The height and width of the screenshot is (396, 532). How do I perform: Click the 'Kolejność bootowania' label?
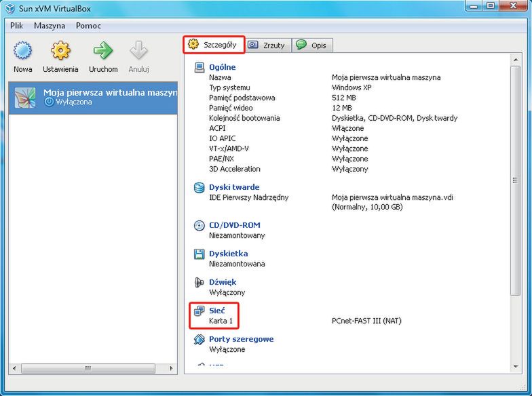(x=244, y=118)
